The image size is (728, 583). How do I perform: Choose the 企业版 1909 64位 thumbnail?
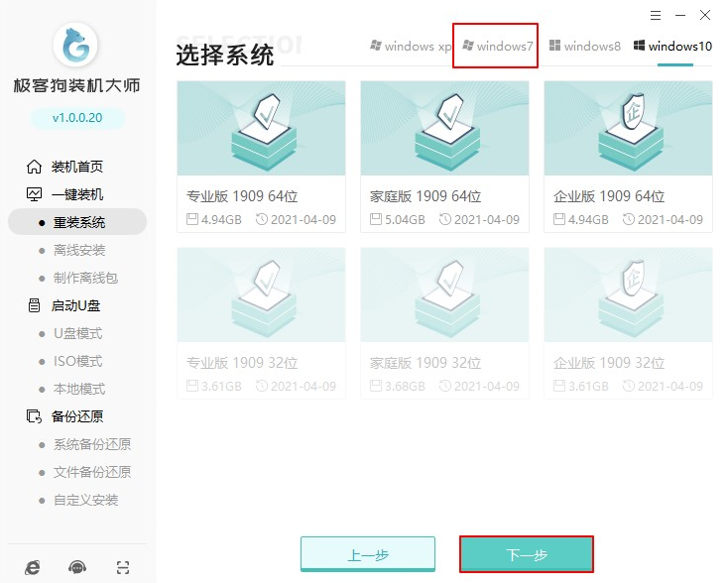click(x=628, y=128)
